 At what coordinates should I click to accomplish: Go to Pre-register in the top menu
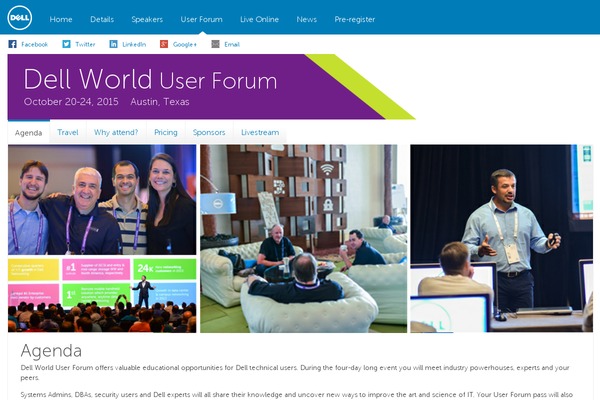point(355,19)
